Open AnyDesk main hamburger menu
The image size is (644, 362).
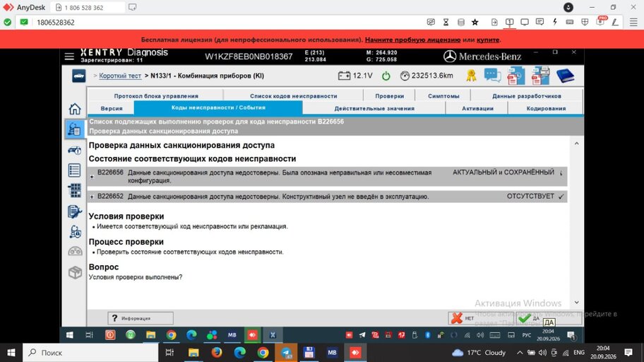click(633, 22)
